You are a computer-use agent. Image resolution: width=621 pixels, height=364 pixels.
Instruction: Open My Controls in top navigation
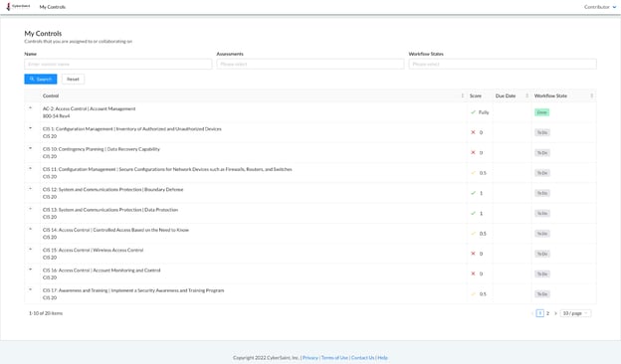tap(53, 7)
